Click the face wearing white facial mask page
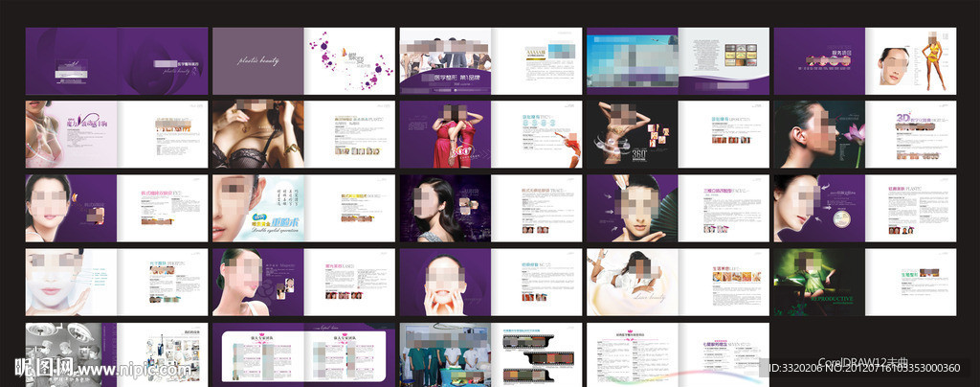The width and height of the screenshot is (980, 387). click(71, 282)
